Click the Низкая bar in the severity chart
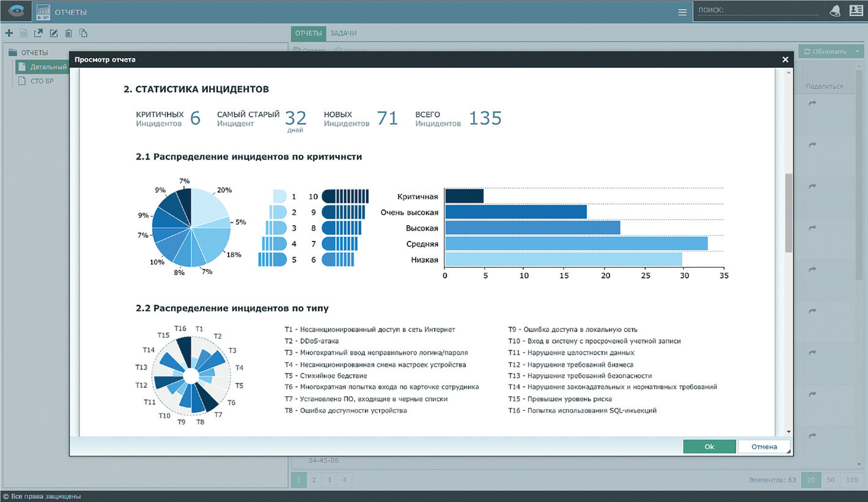The image size is (868, 502). coord(563,260)
